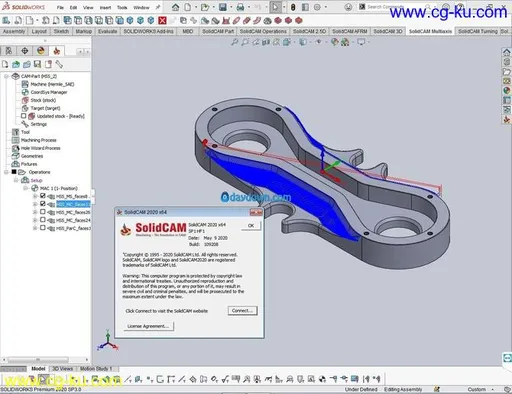The image size is (512, 394).
Task: Collapse the Operations tree node
Action: [x=6, y=172]
